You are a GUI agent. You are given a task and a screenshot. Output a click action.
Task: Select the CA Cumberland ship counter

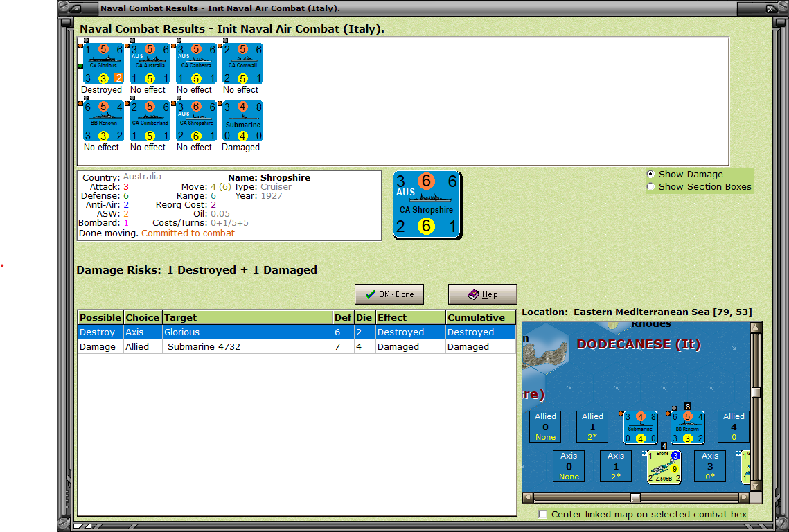150,121
